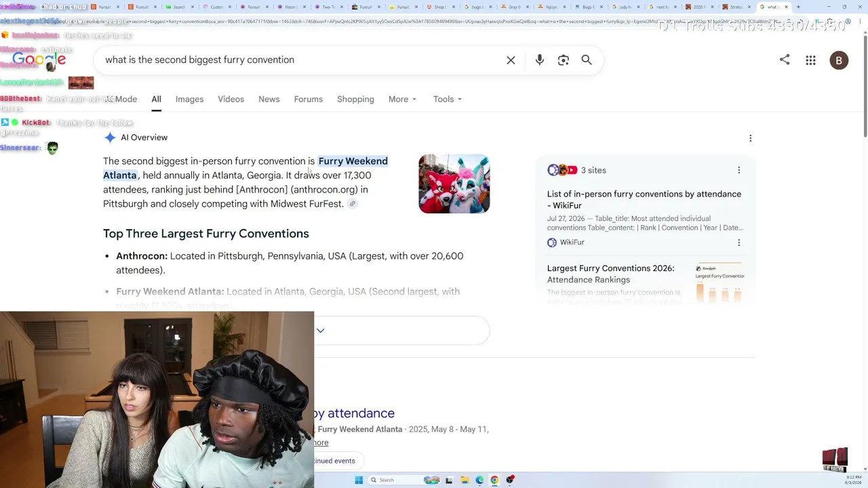This screenshot has height=488, width=868.
Task: Click the taskbar clock and date
Action: click(854, 480)
